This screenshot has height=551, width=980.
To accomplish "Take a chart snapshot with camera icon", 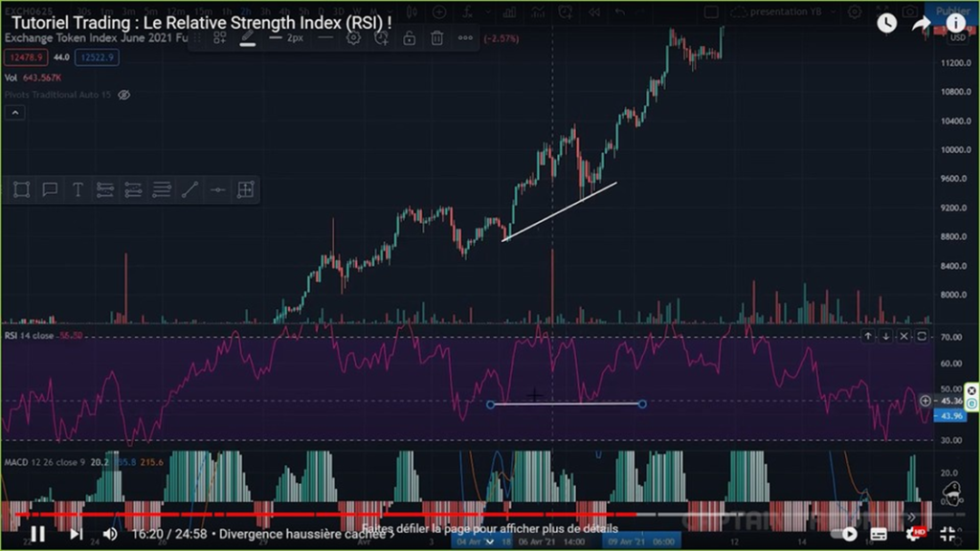I will click(910, 11).
